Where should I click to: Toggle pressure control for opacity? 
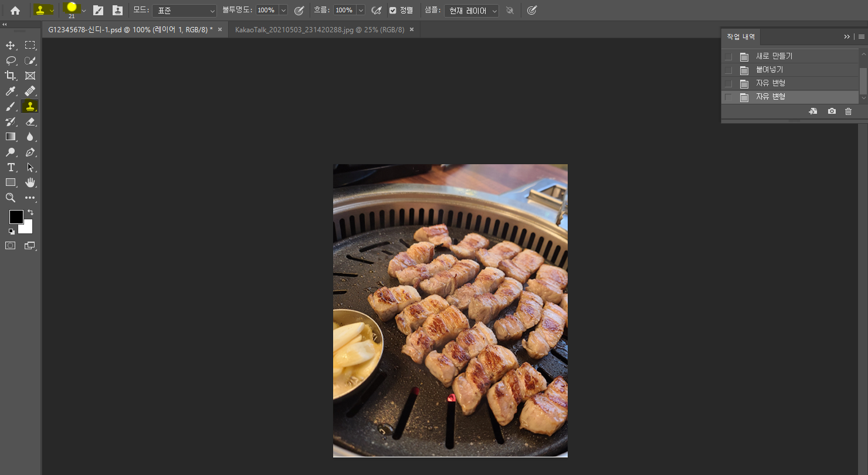299,10
